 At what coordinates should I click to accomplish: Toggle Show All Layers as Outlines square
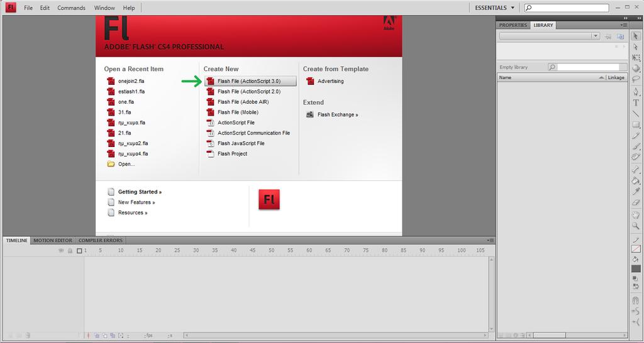tap(79, 251)
